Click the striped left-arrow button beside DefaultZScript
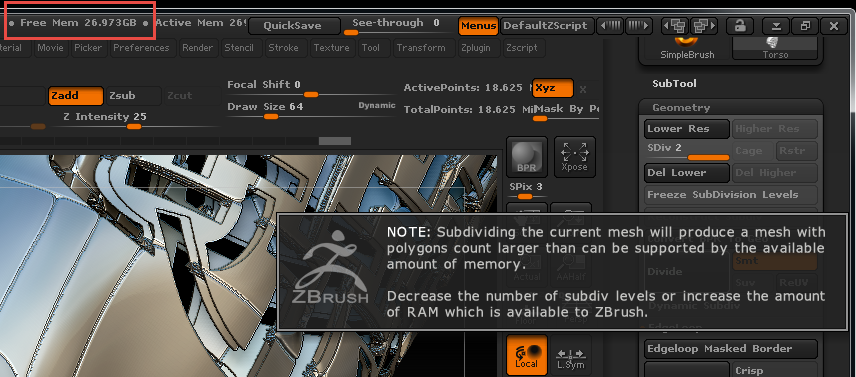This screenshot has width=856, height=377. point(609,26)
